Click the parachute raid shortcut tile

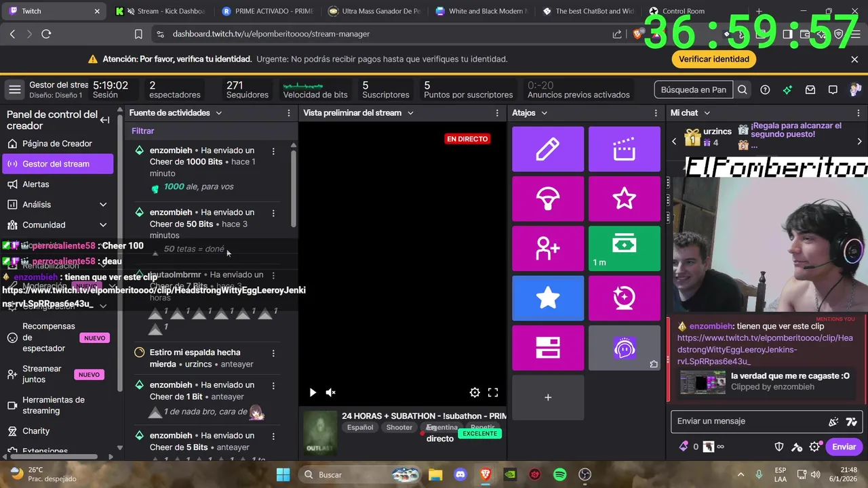[548, 199]
